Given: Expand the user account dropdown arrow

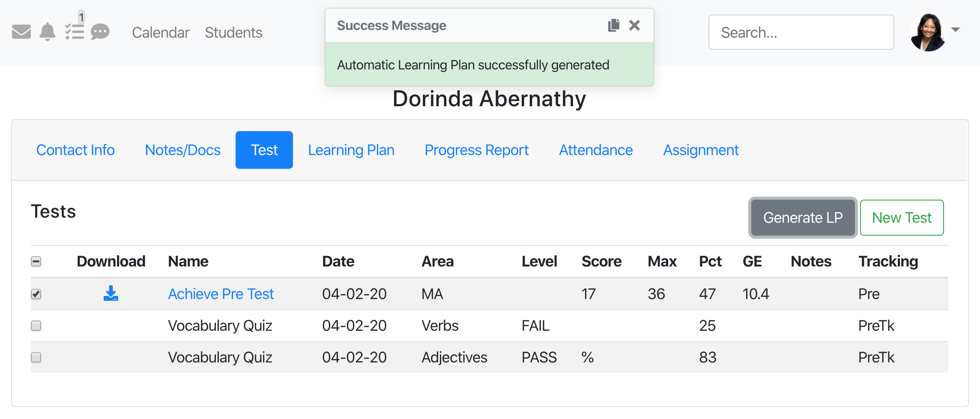Looking at the screenshot, I should [x=955, y=30].
